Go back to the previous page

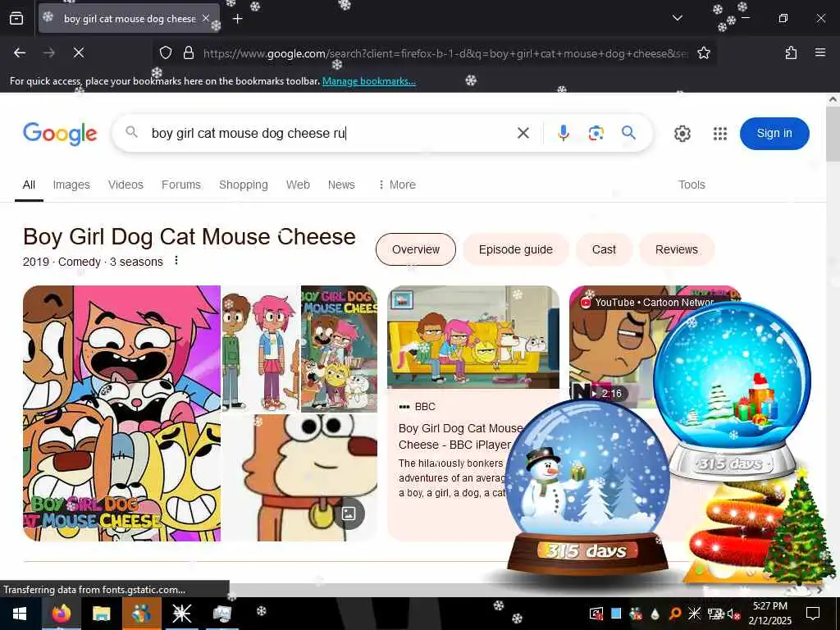coord(20,52)
